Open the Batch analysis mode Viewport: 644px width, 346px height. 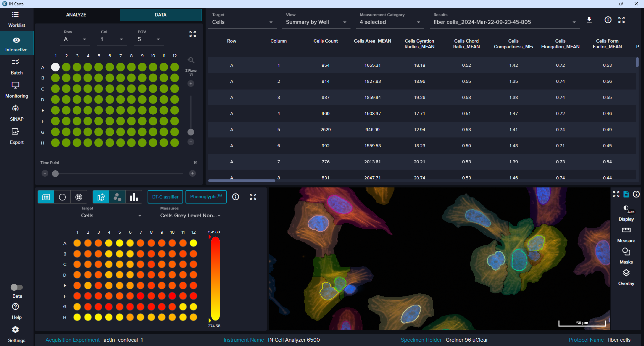tap(16, 67)
